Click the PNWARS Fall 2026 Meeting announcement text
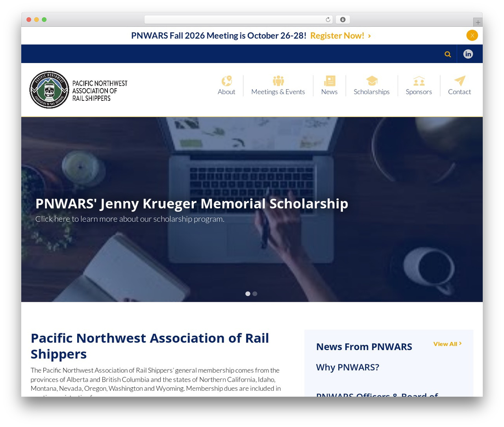The height and width of the screenshot is (427, 504). click(219, 35)
